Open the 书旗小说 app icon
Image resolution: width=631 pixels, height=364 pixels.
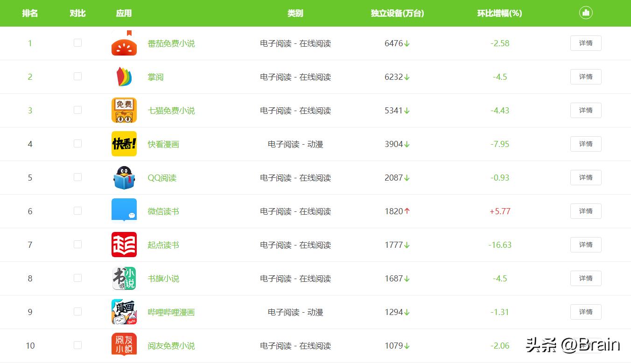(124, 278)
